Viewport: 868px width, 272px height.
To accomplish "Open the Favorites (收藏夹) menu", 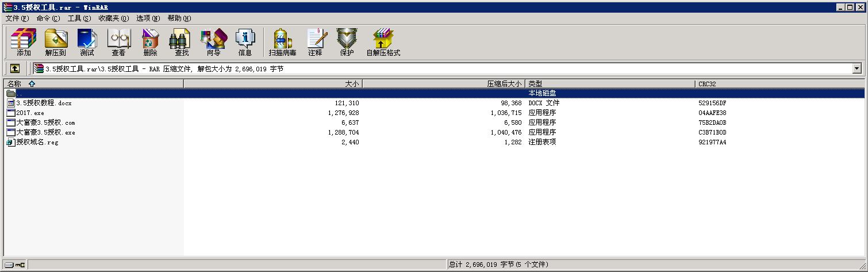I will tap(113, 18).
